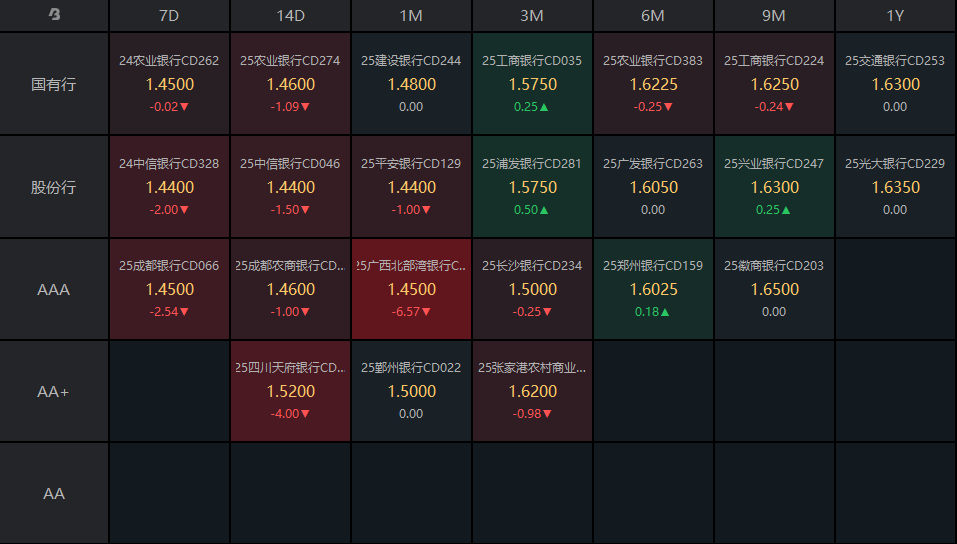Viewport: 957px width, 544px height.
Task: Click the AA+ rating row label
Action: [x=54, y=392]
